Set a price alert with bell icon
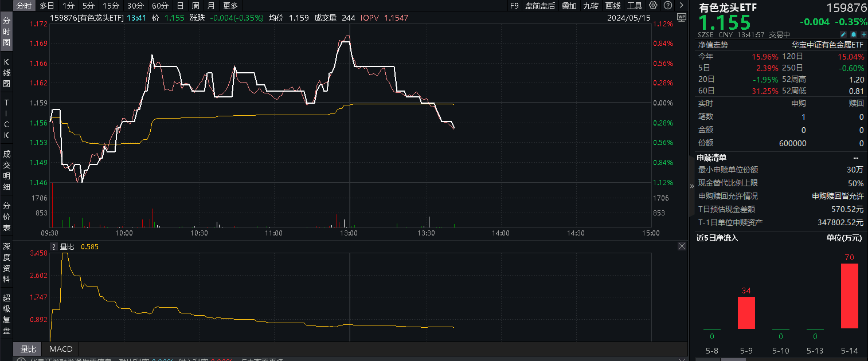 click(x=854, y=34)
